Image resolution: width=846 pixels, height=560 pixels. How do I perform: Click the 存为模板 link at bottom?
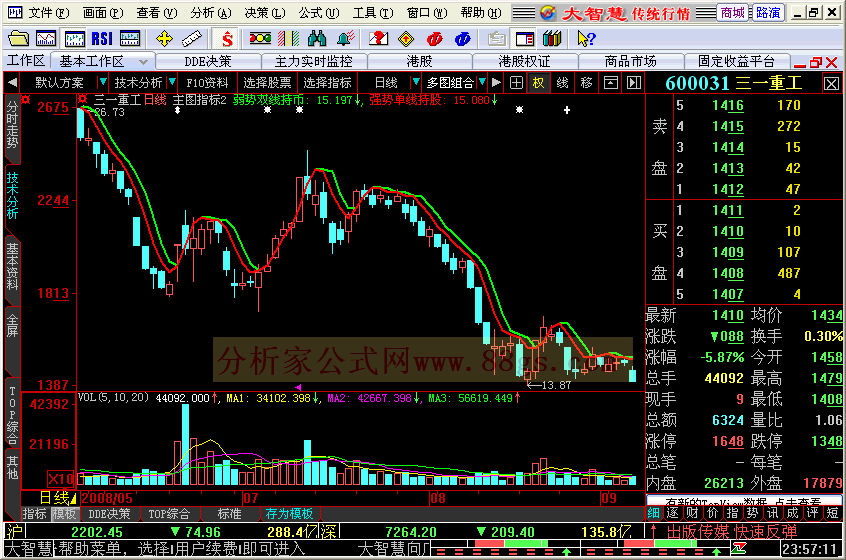(x=289, y=514)
